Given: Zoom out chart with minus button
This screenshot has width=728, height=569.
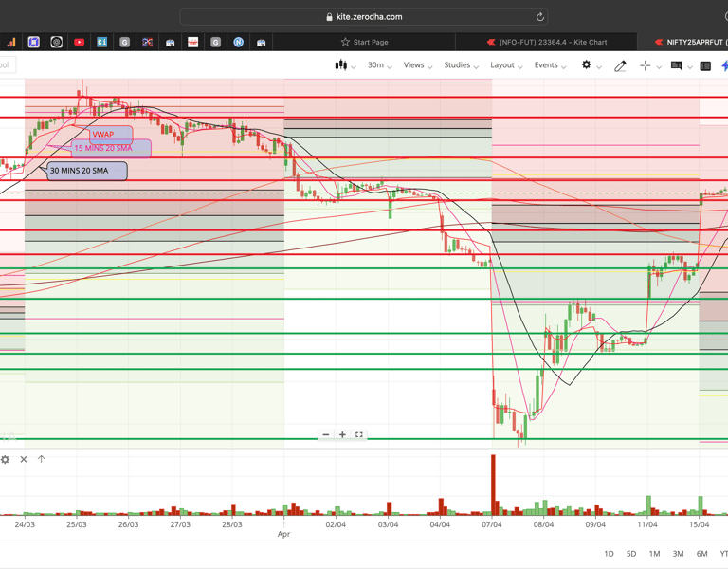Looking at the screenshot, I should [x=326, y=434].
